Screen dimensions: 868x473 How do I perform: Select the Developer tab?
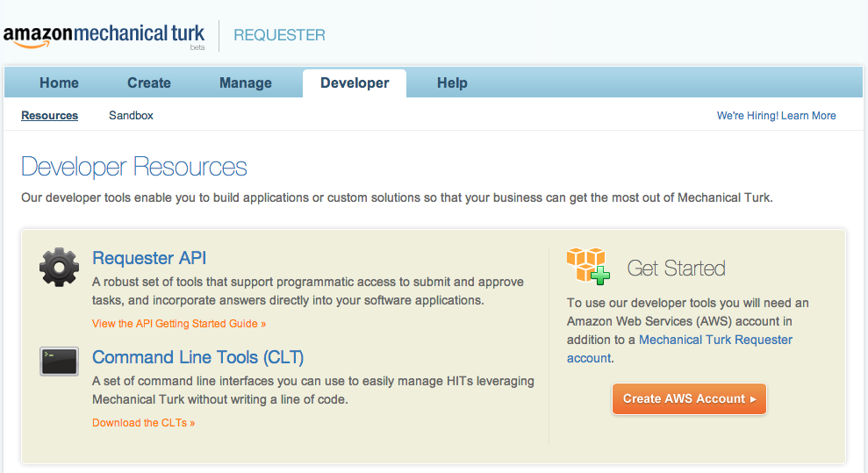coord(355,83)
